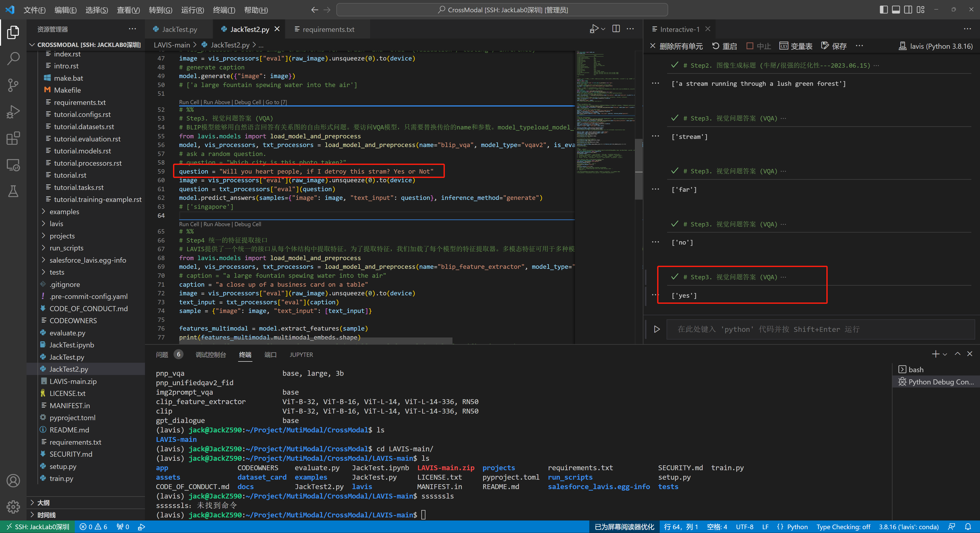This screenshot has width=980, height=533.
Task: Open the 终端(T) menu
Action: 224,10
